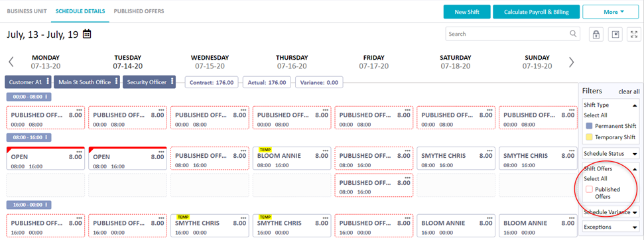Expand the Schedule Variance filter section

[635, 213]
